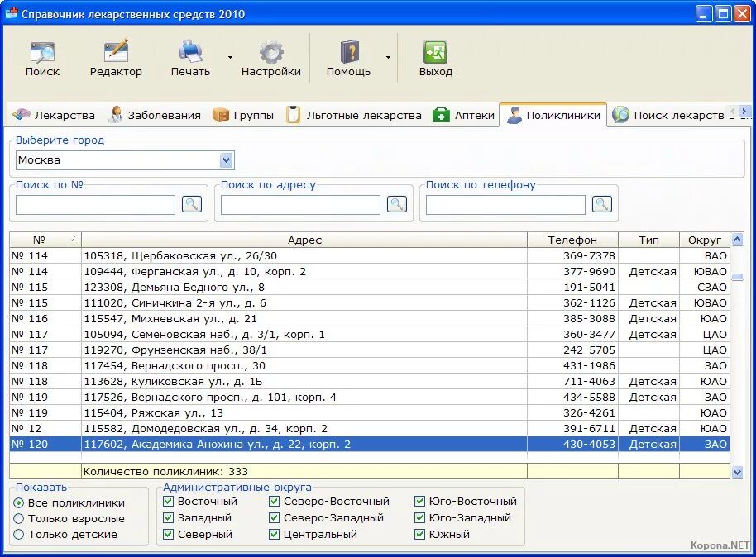Click the magnifier for Поиск по адресу
The image size is (756, 557).
(397, 204)
